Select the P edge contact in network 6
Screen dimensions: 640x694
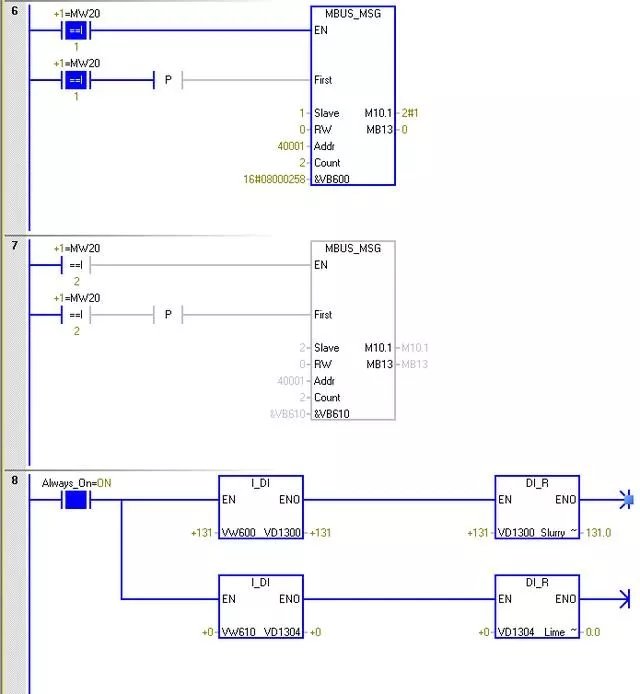pyautogui.click(x=168, y=80)
